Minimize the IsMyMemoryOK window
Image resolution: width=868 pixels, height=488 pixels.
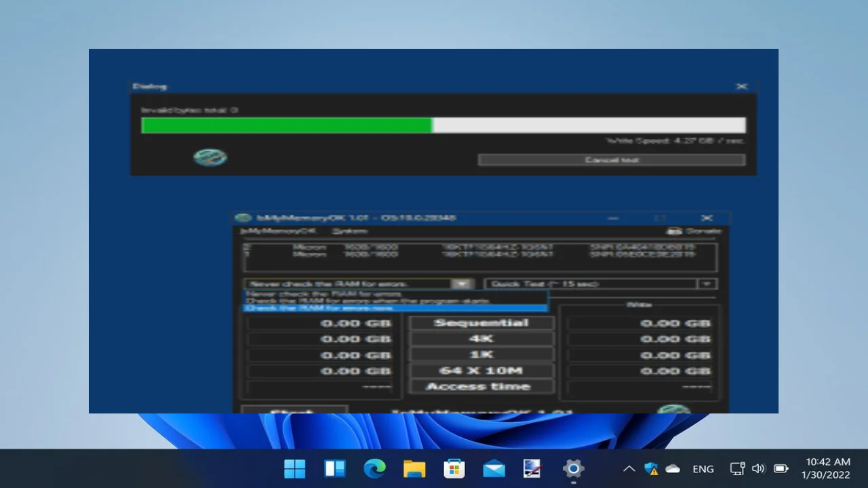coord(613,218)
